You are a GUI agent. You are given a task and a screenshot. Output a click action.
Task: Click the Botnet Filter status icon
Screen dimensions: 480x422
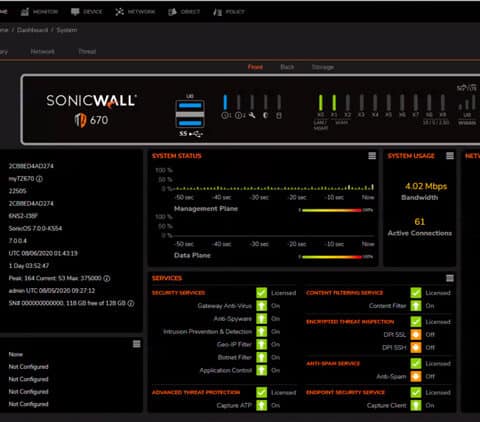262,357
